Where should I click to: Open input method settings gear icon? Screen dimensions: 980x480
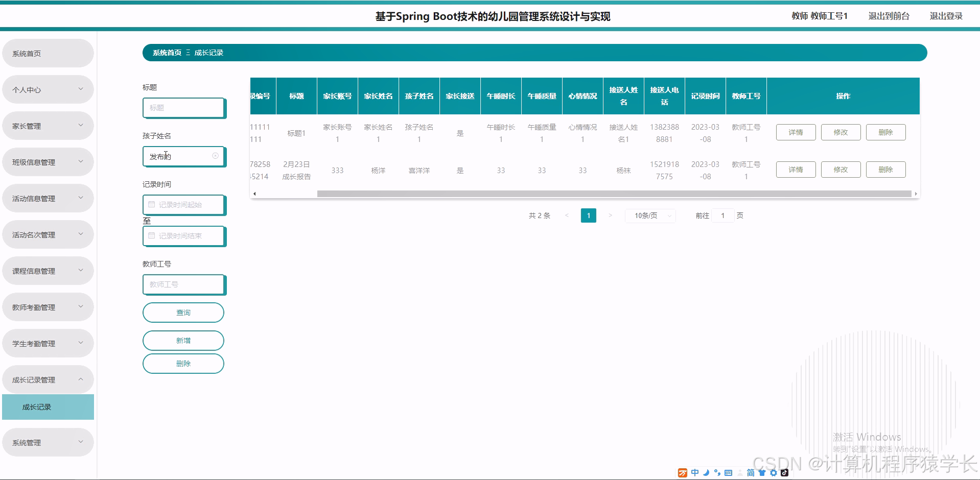(774, 472)
